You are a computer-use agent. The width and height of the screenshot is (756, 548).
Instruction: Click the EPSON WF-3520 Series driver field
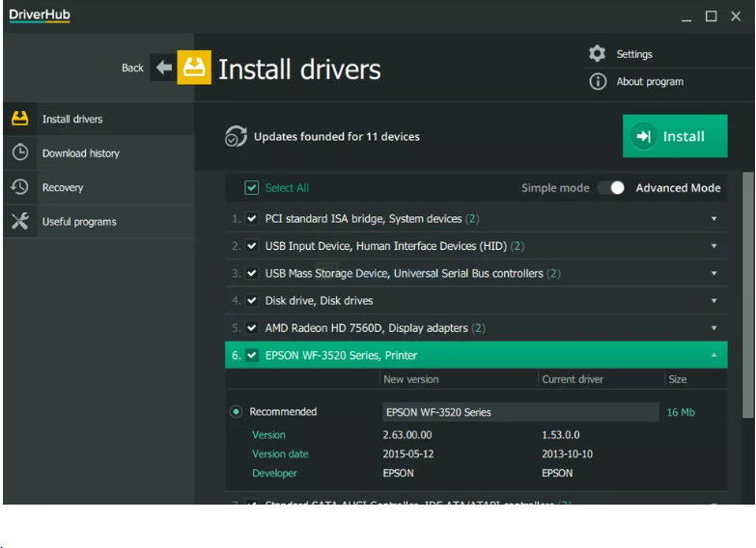click(x=520, y=412)
